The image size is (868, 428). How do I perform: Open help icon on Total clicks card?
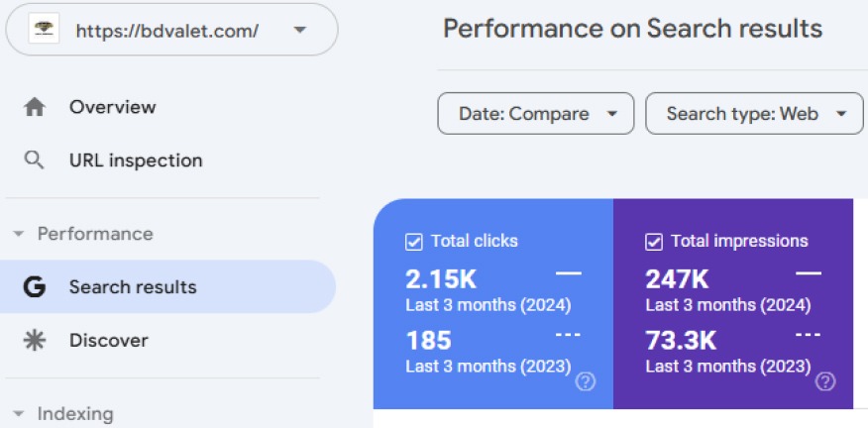point(586,381)
